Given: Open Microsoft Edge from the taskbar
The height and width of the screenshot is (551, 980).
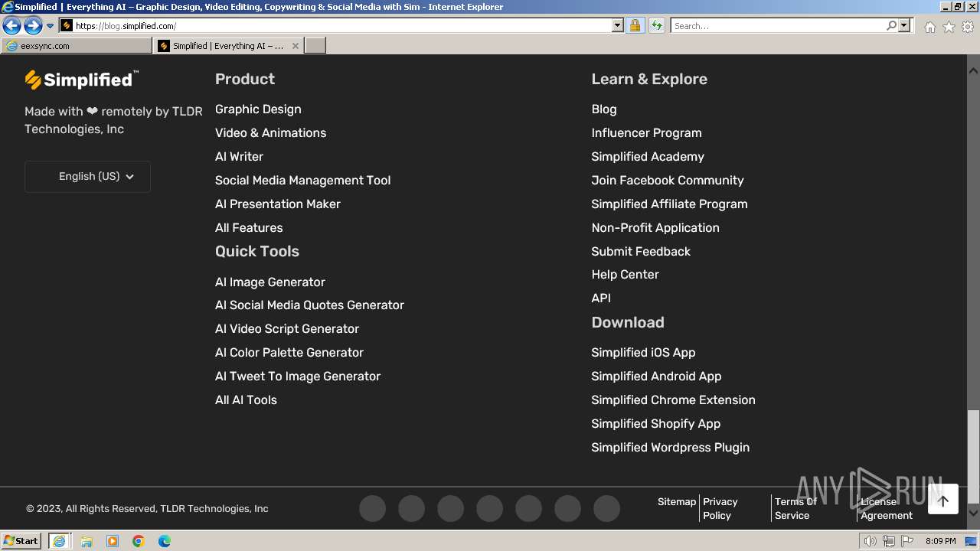Looking at the screenshot, I should coord(165,541).
